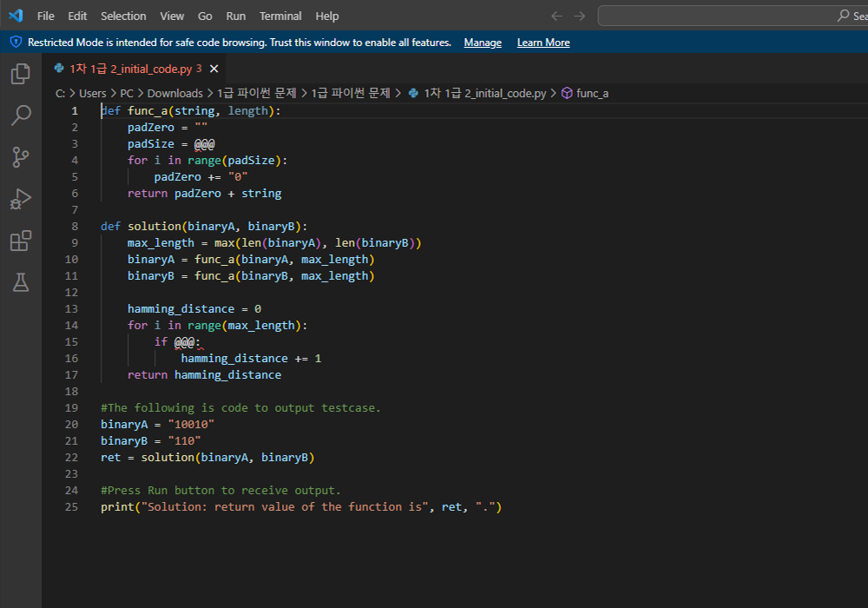Click line number 8 in the gutter
The width and height of the screenshot is (868, 608).
(x=75, y=227)
